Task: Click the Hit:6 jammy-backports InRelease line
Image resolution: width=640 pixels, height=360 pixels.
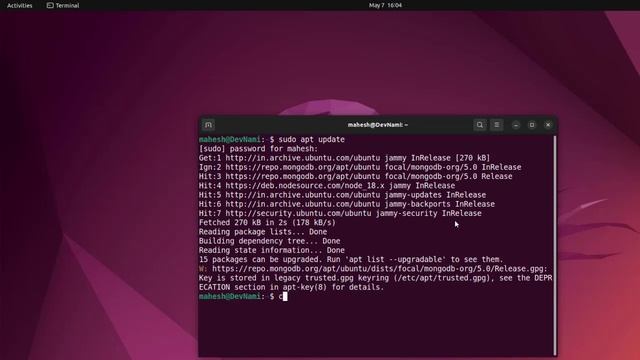Action: point(347,204)
